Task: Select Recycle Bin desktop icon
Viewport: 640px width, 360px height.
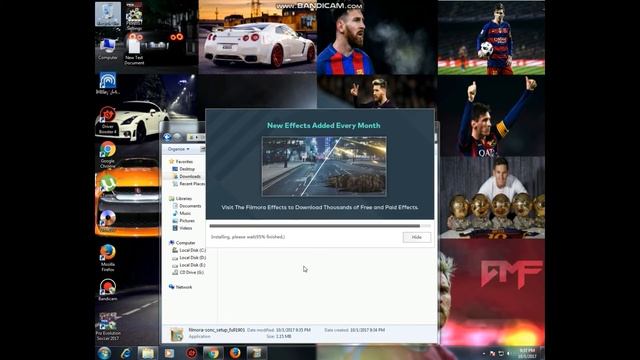Action: tap(108, 15)
